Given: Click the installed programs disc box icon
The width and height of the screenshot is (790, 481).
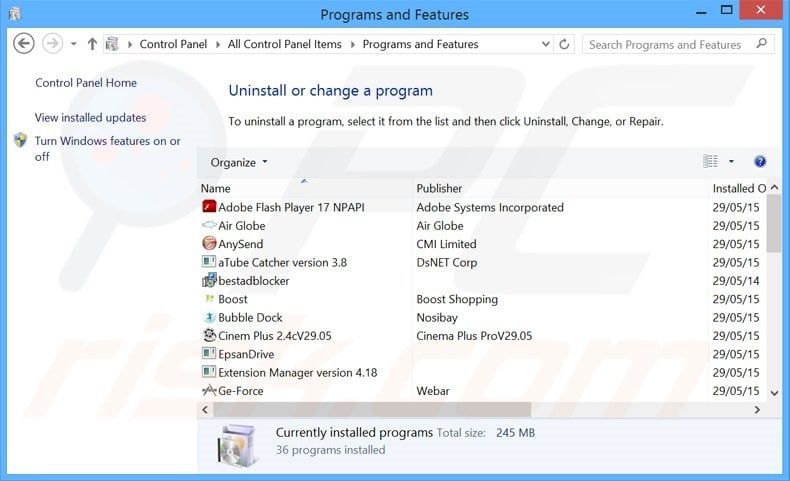Looking at the screenshot, I should coord(237,444).
